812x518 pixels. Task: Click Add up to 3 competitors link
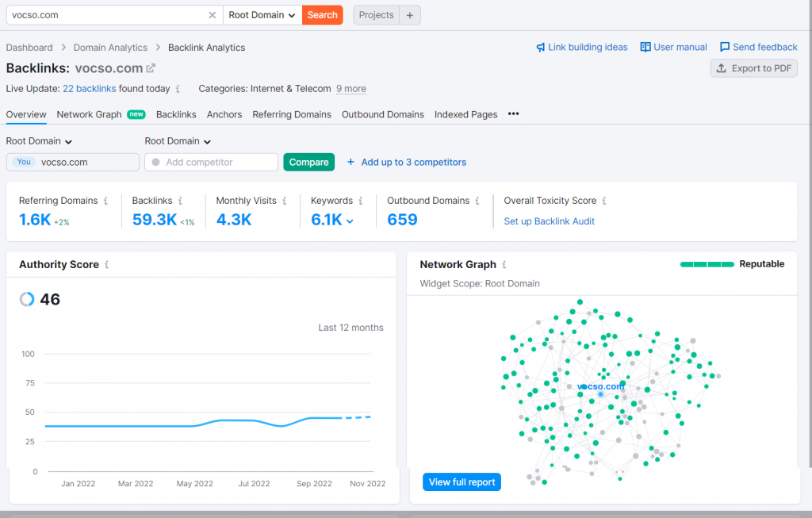(x=413, y=162)
